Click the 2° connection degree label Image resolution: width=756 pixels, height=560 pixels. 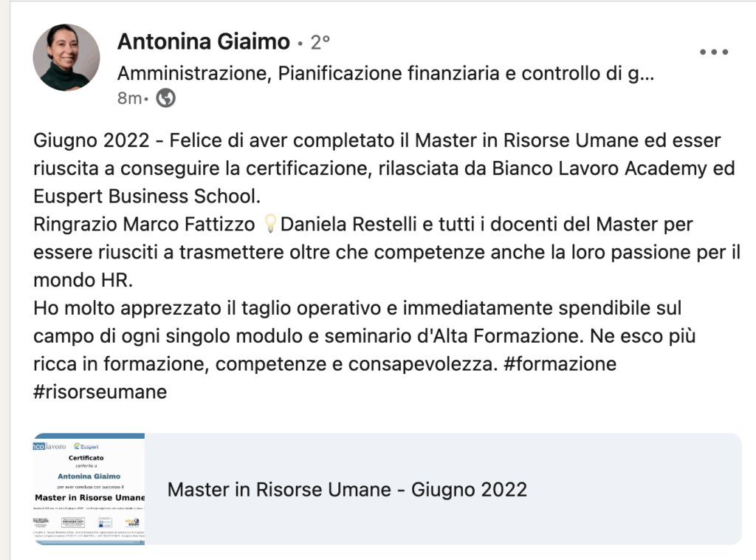(x=319, y=43)
